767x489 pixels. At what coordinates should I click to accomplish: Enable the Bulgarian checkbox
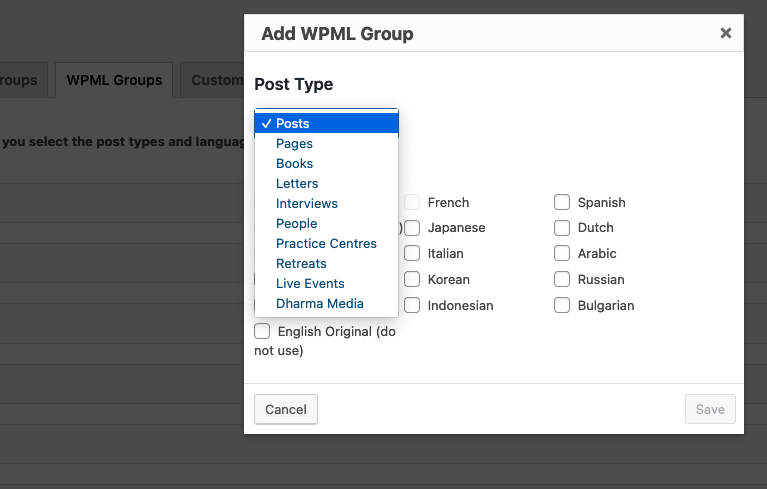click(562, 305)
